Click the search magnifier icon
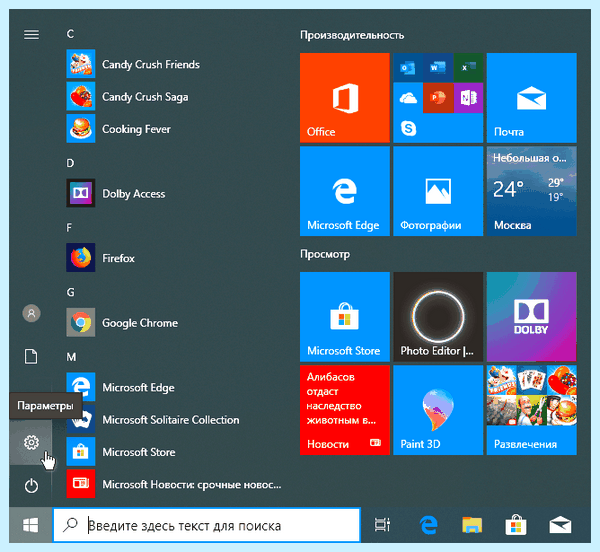The height and width of the screenshot is (552, 600). pos(70,525)
